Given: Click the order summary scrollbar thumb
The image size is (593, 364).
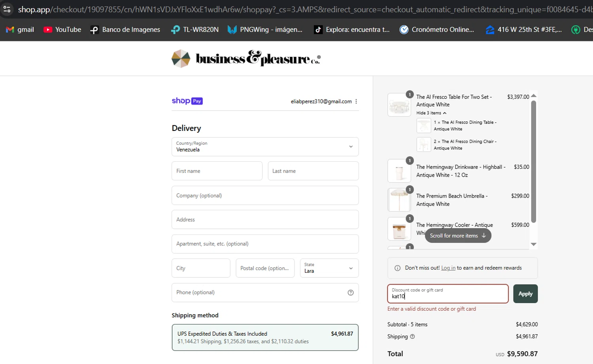Looking at the screenshot, I should (x=533, y=161).
